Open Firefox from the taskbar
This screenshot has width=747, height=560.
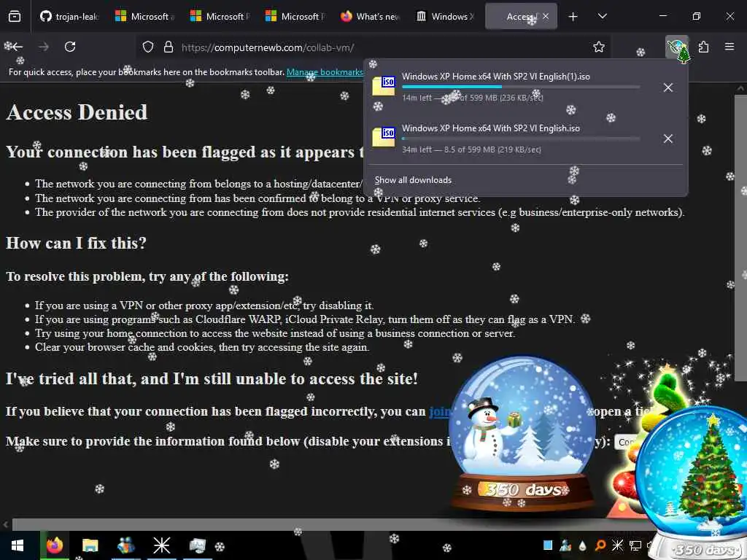click(54, 545)
